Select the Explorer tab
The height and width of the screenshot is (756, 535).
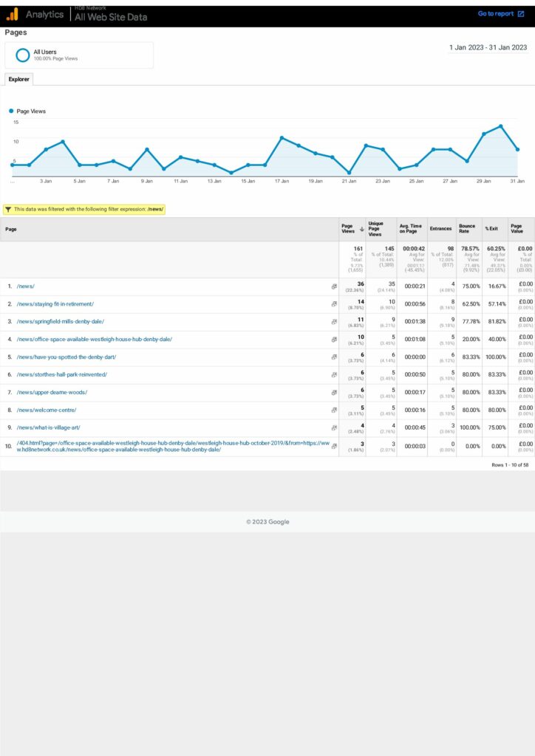coord(18,79)
